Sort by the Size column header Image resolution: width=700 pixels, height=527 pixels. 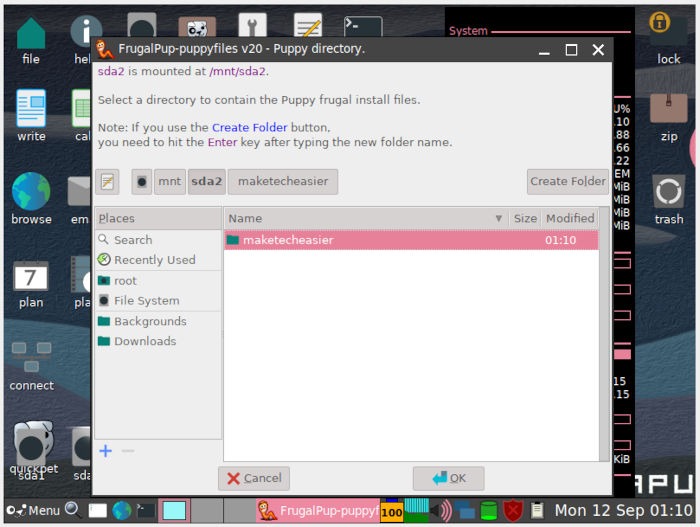pos(525,218)
